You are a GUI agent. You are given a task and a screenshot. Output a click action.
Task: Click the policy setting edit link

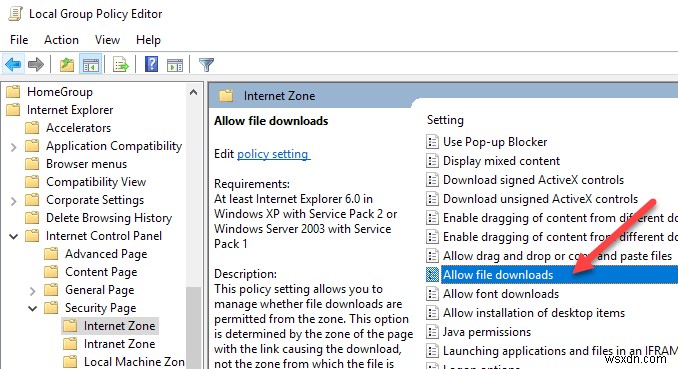click(273, 154)
